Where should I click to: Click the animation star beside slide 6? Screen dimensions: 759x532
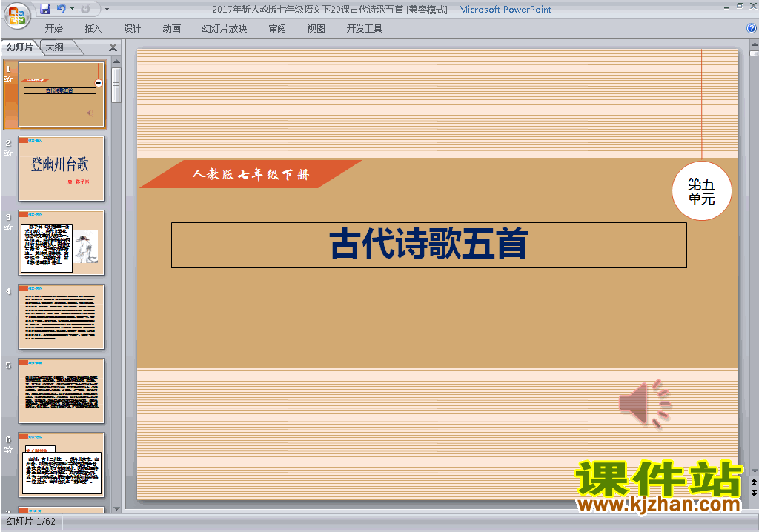tap(8, 449)
